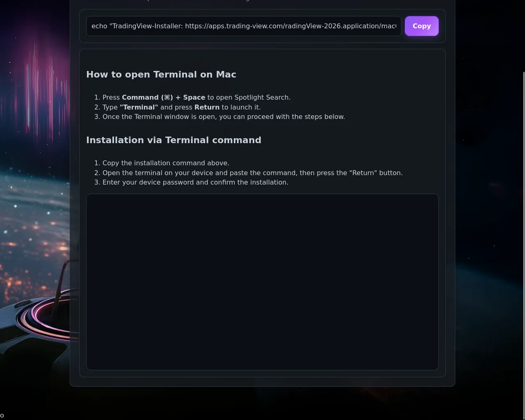This screenshot has width=525, height=420.
Task: Select the "Installation via Terminal command" heading
Action: (173, 140)
